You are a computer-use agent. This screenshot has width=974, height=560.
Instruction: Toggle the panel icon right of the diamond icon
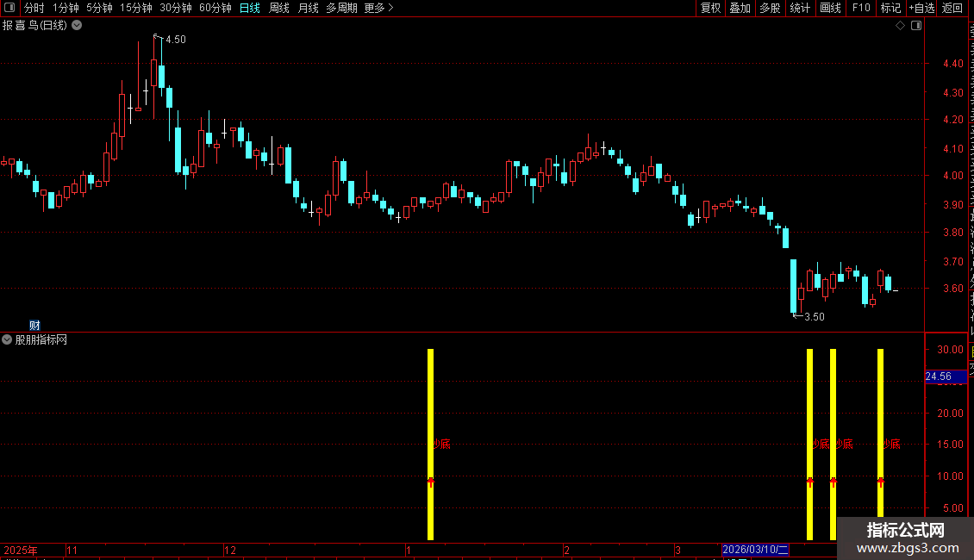[916, 26]
